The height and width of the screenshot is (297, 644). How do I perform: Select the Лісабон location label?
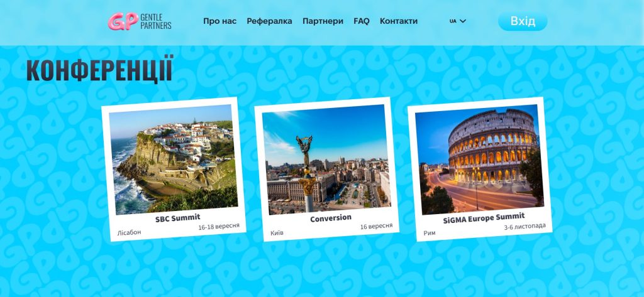129,232
